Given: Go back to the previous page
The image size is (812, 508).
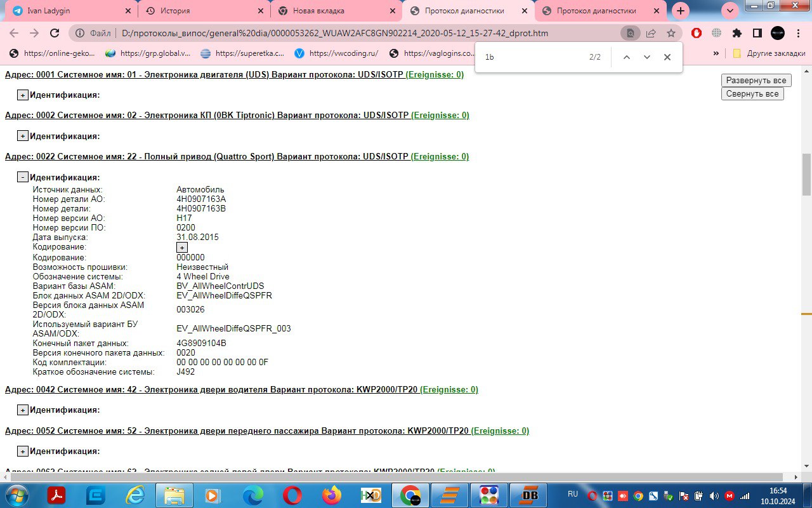Looking at the screenshot, I should click(x=14, y=33).
